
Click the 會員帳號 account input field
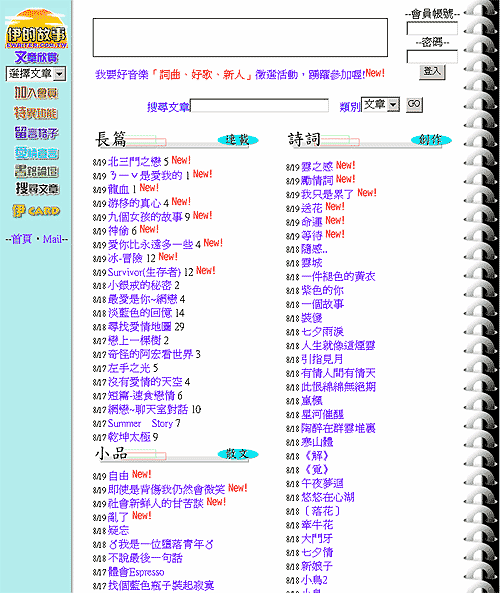(432, 28)
